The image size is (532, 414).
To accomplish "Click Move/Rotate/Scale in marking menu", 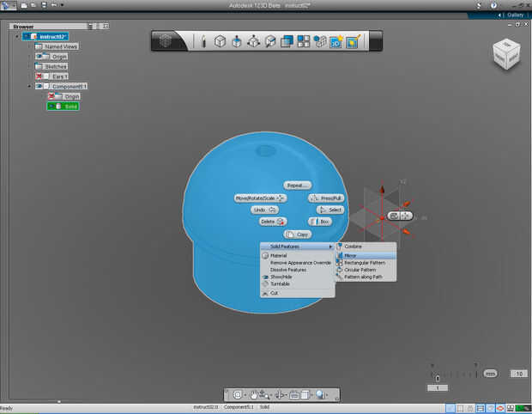I will click(x=260, y=198).
